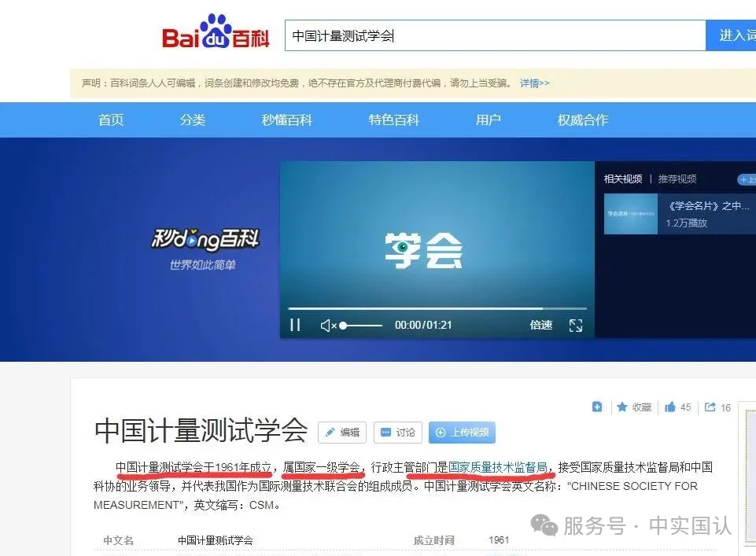
Task: Pause the 学会 video playback
Action: coord(296,324)
